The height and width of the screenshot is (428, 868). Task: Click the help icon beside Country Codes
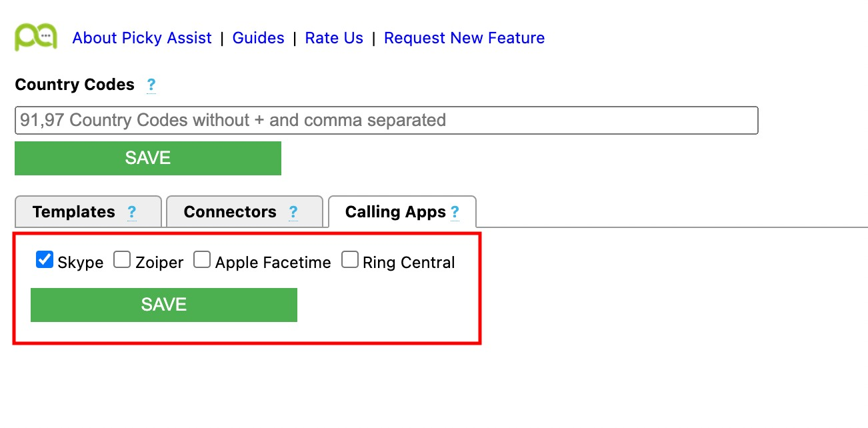[x=151, y=85]
